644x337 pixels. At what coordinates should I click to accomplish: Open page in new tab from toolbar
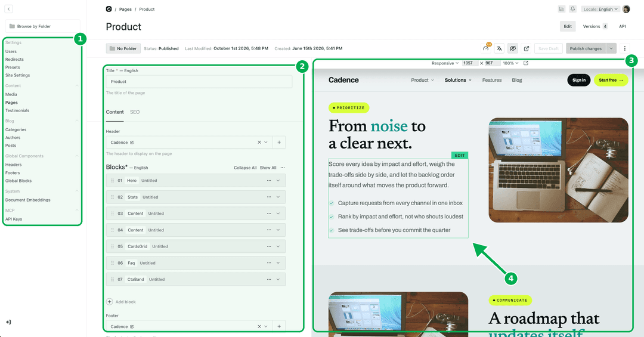click(526, 48)
